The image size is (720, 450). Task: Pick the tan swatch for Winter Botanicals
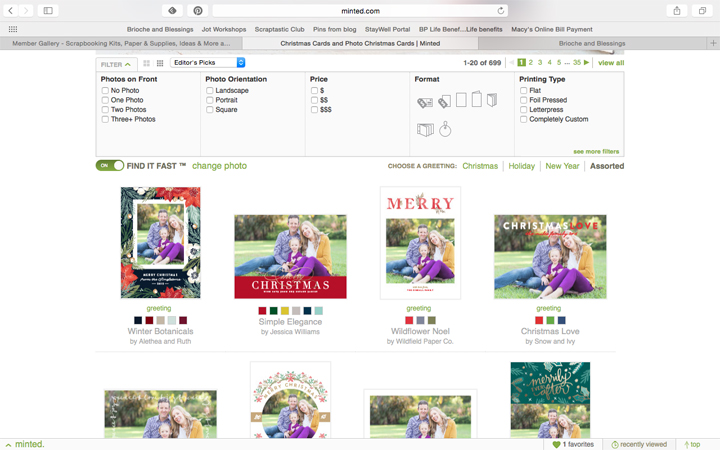160,320
